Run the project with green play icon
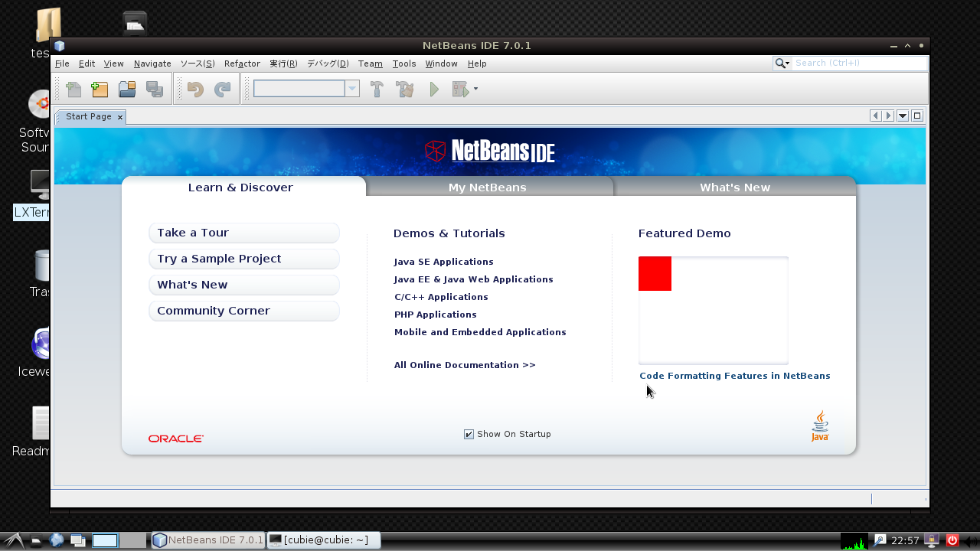This screenshot has height=551, width=980. coord(434,90)
